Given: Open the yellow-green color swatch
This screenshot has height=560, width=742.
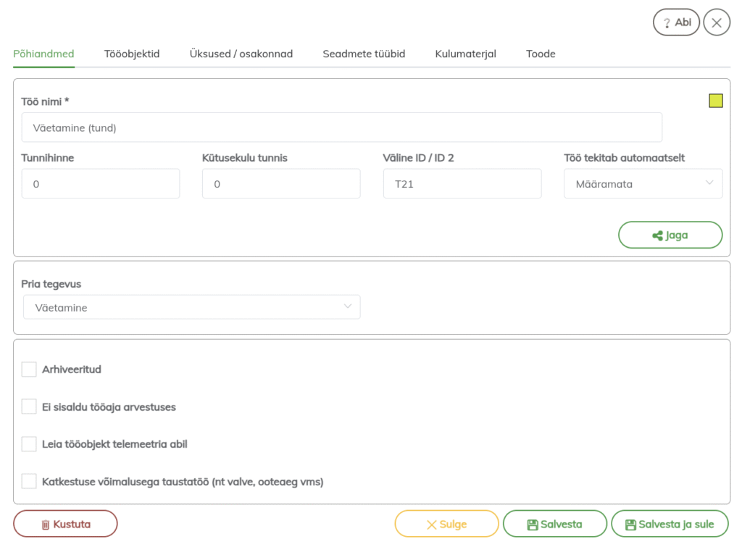Looking at the screenshot, I should [715, 101].
